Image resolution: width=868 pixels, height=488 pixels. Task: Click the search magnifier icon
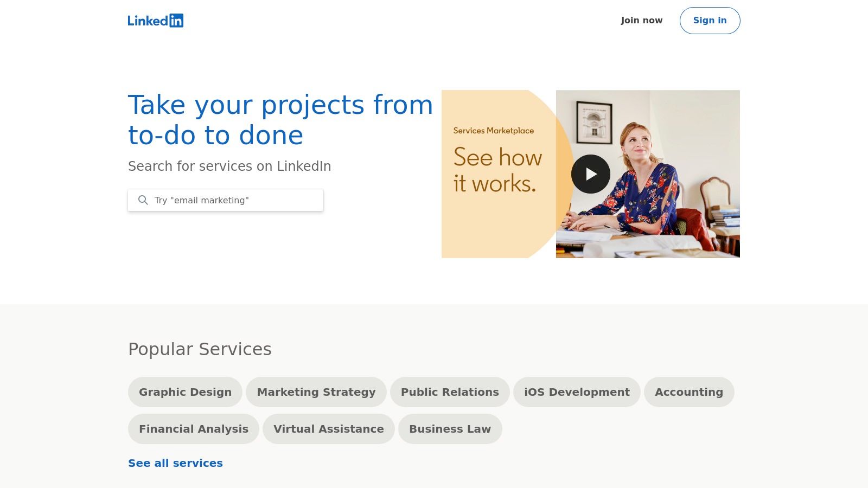(143, 200)
